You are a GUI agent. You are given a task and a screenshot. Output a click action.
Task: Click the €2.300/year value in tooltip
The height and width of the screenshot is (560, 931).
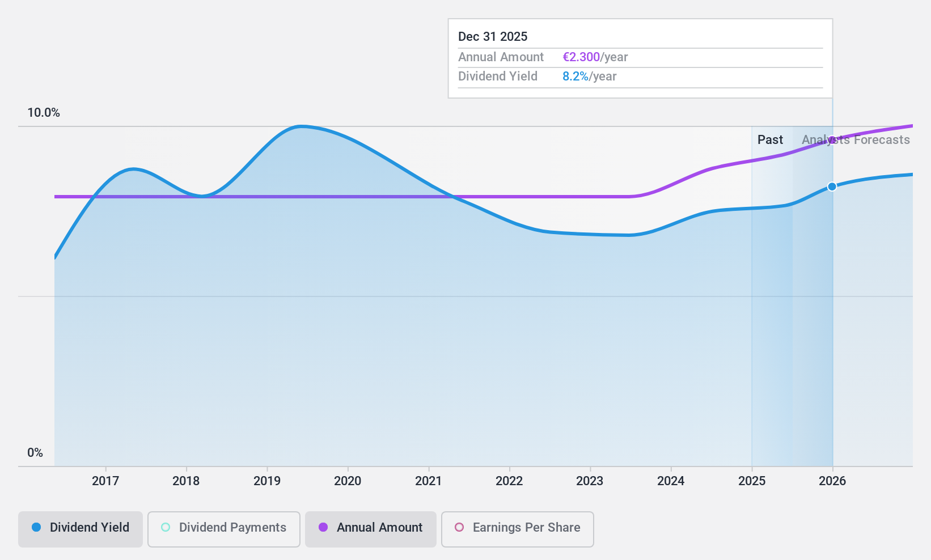tap(595, 57)
